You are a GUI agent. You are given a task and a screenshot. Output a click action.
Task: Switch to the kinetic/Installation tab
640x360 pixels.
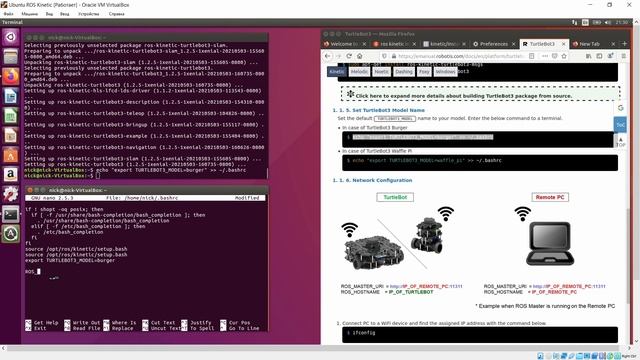444,44
